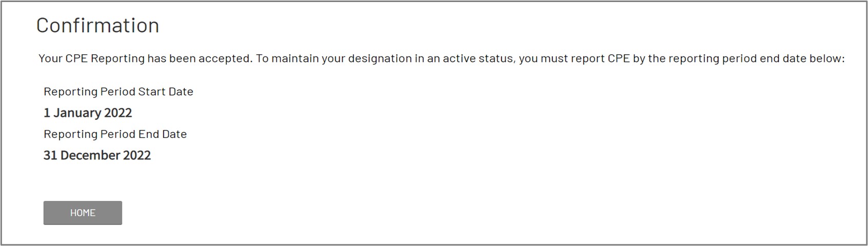
Task: Click the Confirmation heading
Action: 97,25
